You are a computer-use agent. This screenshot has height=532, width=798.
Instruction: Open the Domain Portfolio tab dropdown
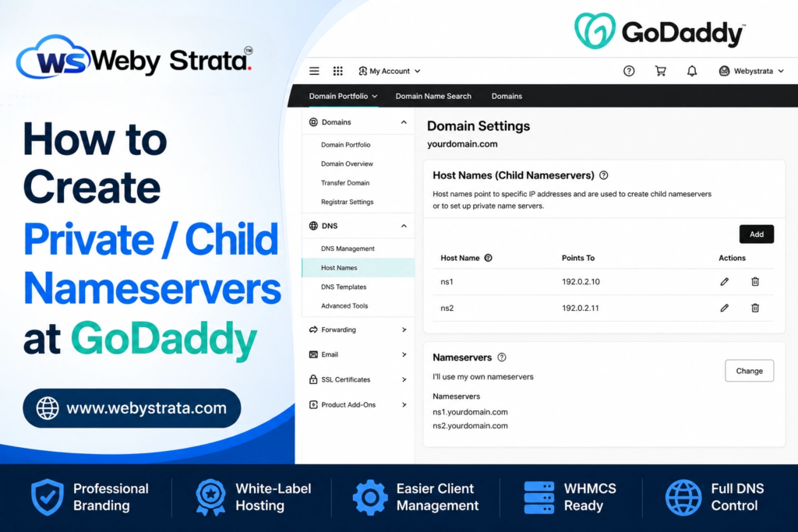pos(343,96)
